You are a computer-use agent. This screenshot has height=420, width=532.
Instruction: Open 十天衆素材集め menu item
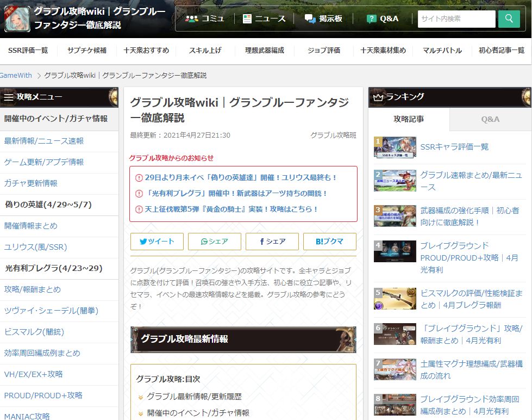pyautogui.click(x=383, y=50)
